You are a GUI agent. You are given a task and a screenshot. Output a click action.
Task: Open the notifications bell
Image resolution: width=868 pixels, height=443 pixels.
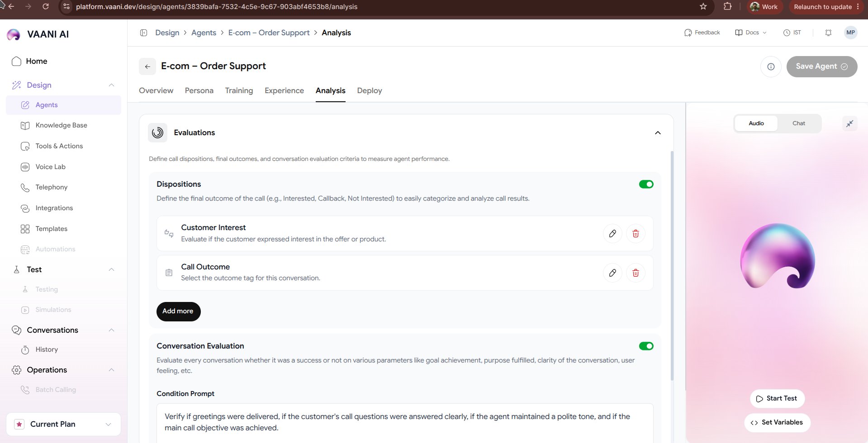pos(828,33)
